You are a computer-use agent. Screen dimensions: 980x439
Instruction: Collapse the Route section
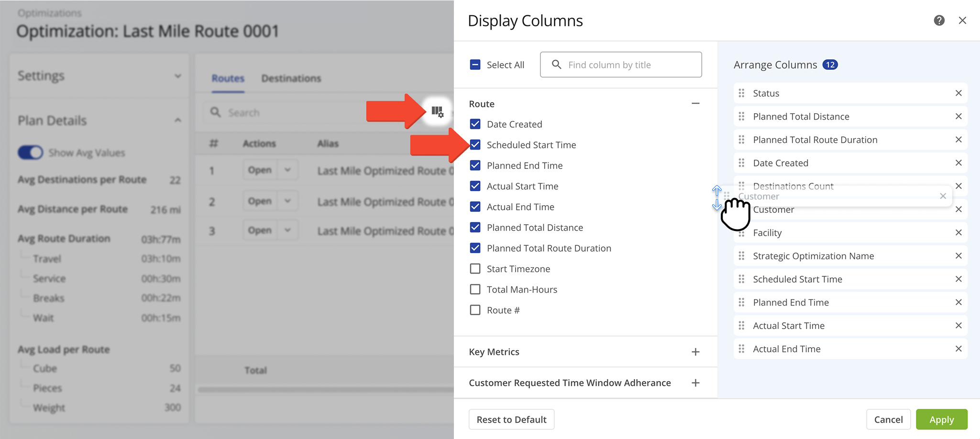pyautogui.click(x=695, y=104)
